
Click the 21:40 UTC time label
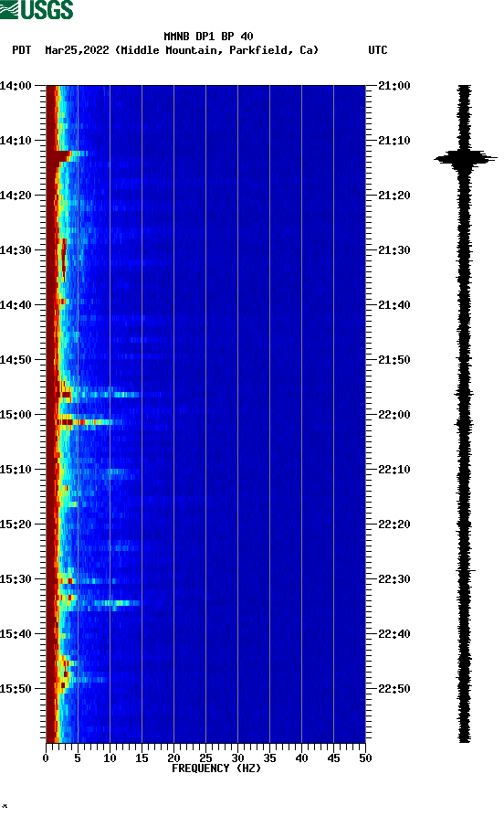[394, 305]
